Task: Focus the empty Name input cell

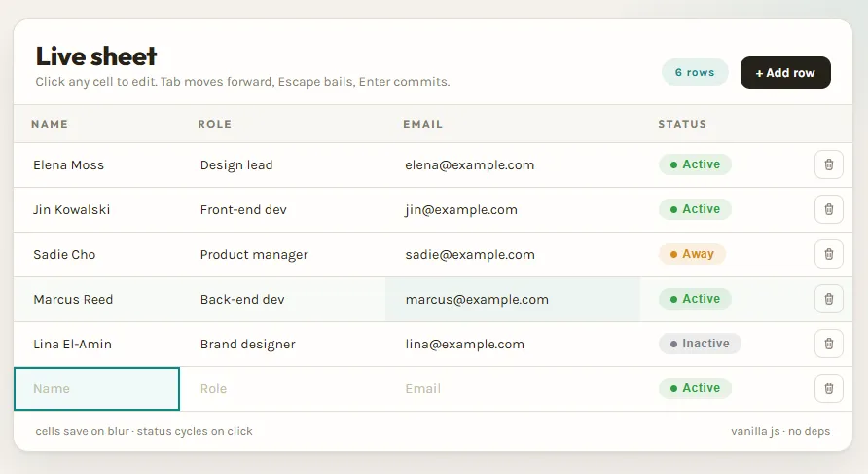Action: point(97,388)
